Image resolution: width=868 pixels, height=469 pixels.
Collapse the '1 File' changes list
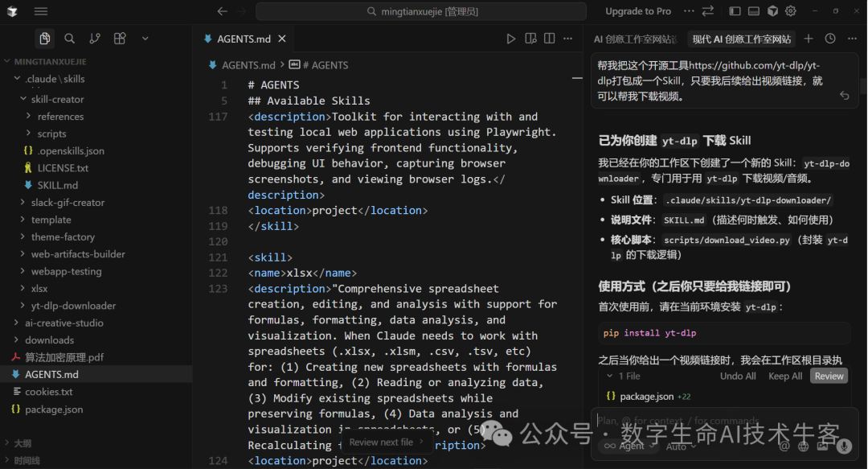pyautogui.click(x=611, y=376)
